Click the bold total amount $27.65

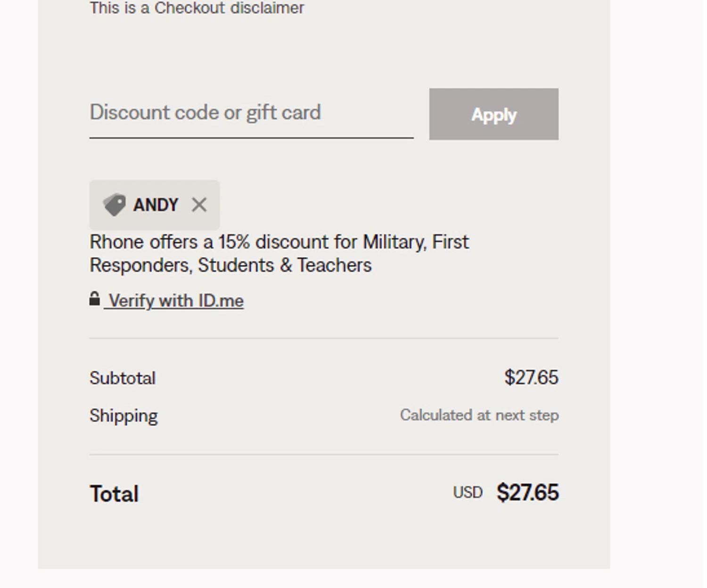point(527,493)
